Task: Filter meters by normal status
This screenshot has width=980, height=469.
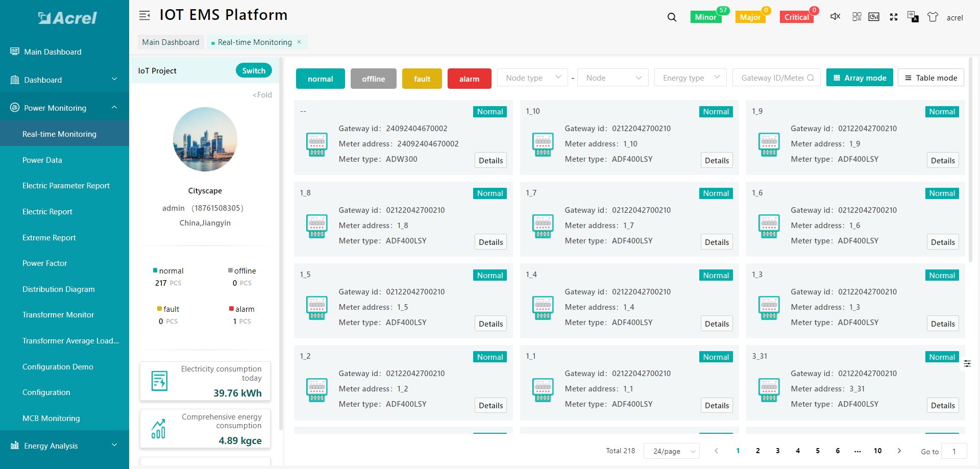Action: coord(321,79)
